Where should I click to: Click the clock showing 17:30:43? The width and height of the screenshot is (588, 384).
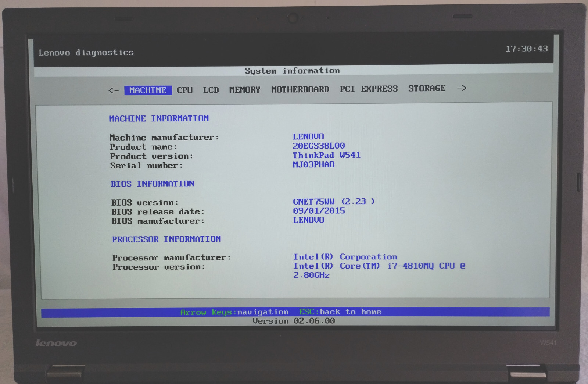[526, 49]
